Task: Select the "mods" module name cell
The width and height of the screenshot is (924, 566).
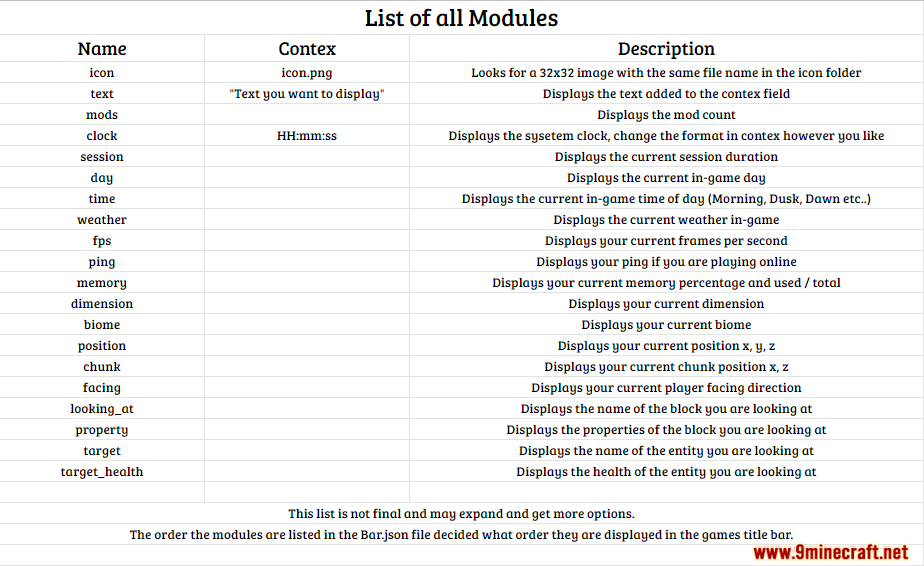Action: (x=102, y=115)
